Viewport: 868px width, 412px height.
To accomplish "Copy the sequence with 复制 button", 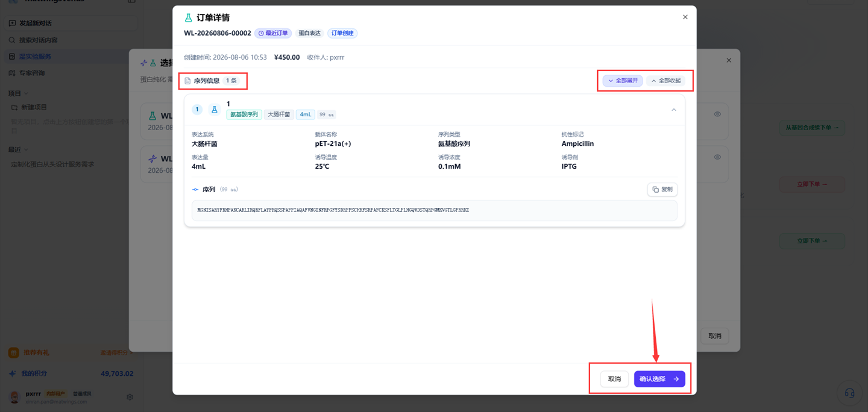I will click(662, 189).
